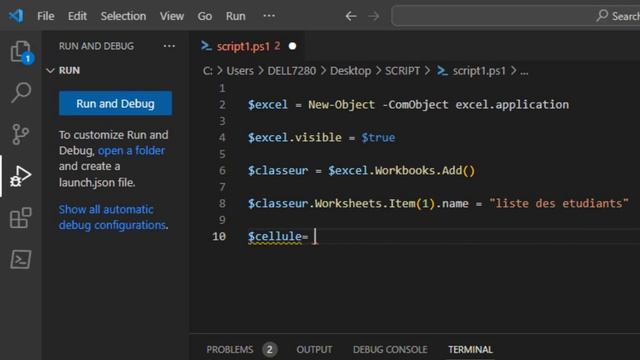Click 'Desktop' in the breadcrumb path
This screenshot has width=640, height=360.
tap(350, 71)
